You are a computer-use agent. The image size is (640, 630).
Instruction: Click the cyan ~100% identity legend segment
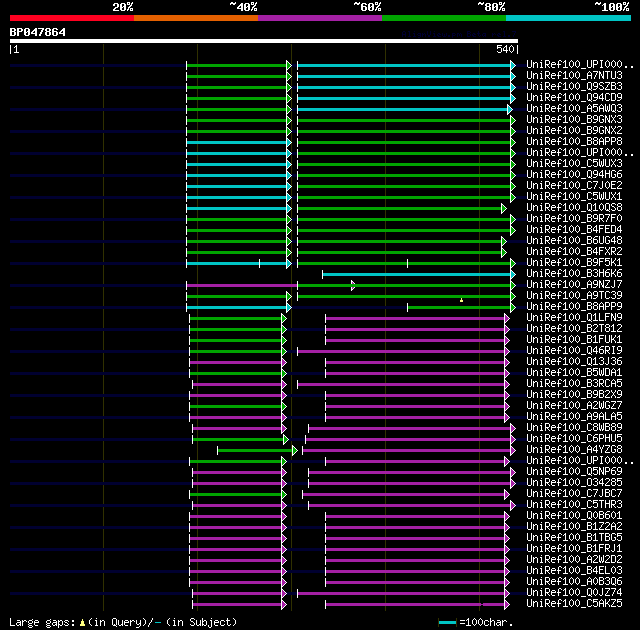tap(569, 18)
